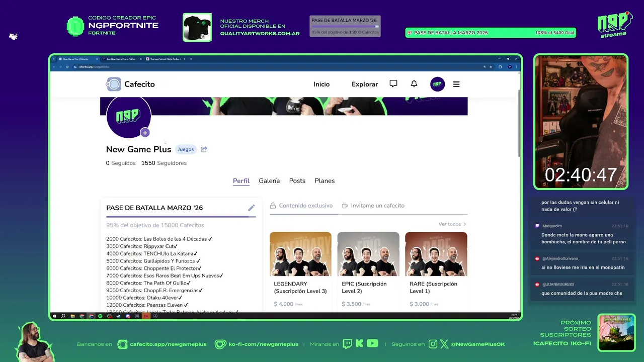
Task: Expand the Ver todos plans link
Action: (452, 224)
